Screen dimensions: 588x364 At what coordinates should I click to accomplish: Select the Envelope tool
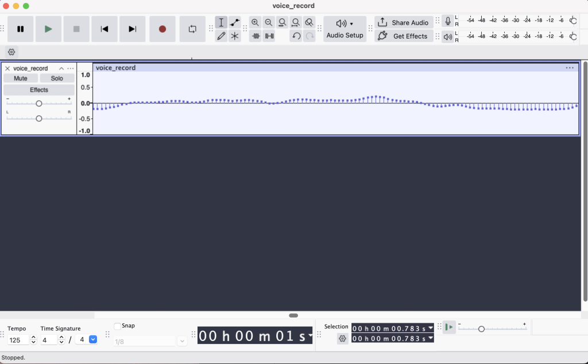coord(235,22)
